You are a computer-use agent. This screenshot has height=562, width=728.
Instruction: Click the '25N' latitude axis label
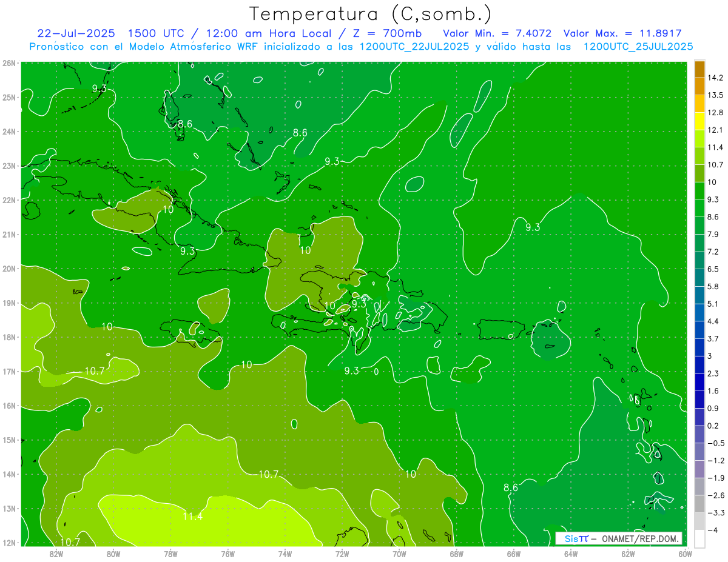(9, 97)
